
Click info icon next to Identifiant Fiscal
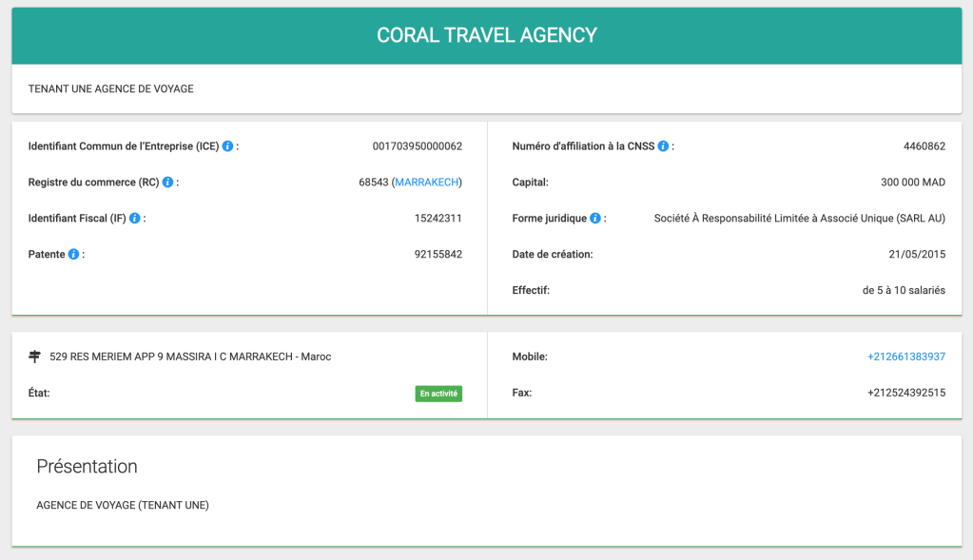pyautogui.click(x=135, y=219)
